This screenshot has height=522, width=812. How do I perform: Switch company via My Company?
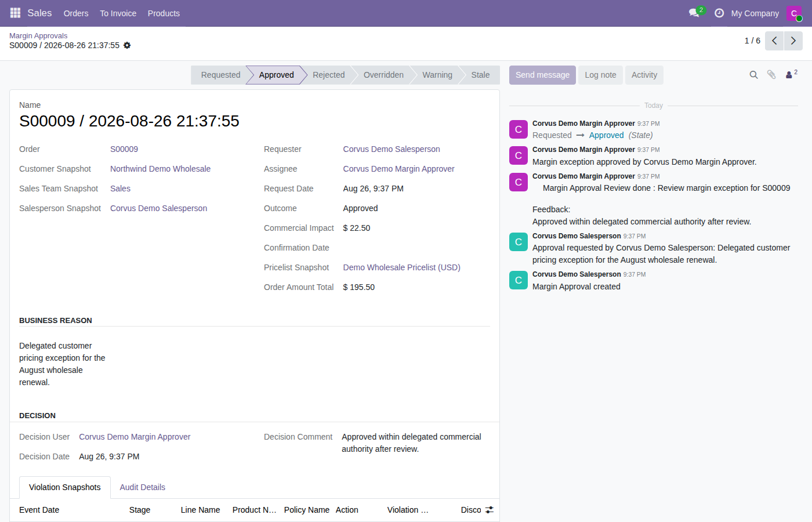tap(755, 13)
